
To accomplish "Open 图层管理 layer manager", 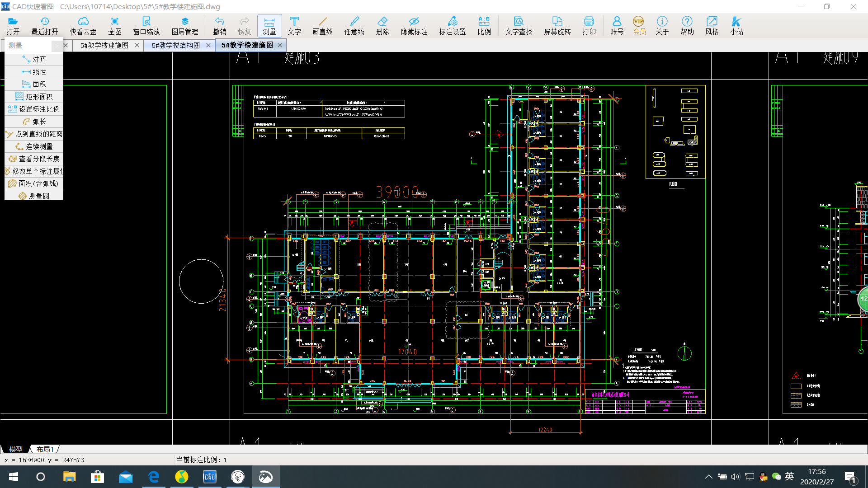I will pos(185,26).
